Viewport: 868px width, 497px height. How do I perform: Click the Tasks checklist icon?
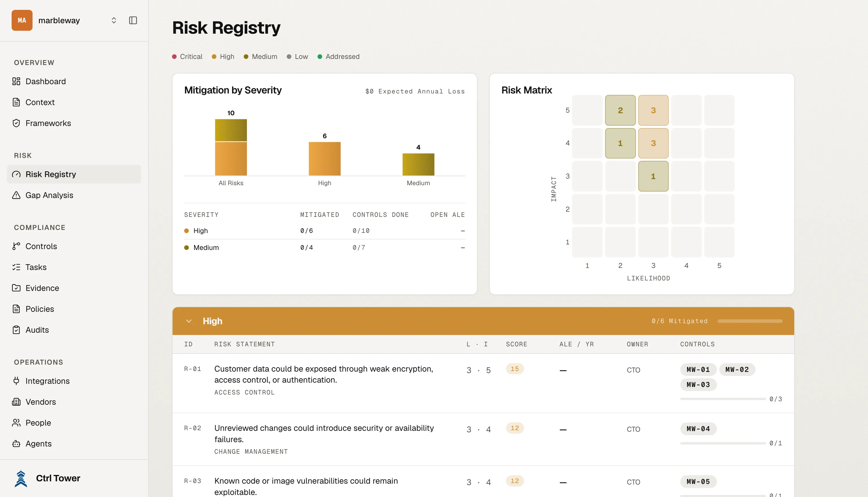16,267
